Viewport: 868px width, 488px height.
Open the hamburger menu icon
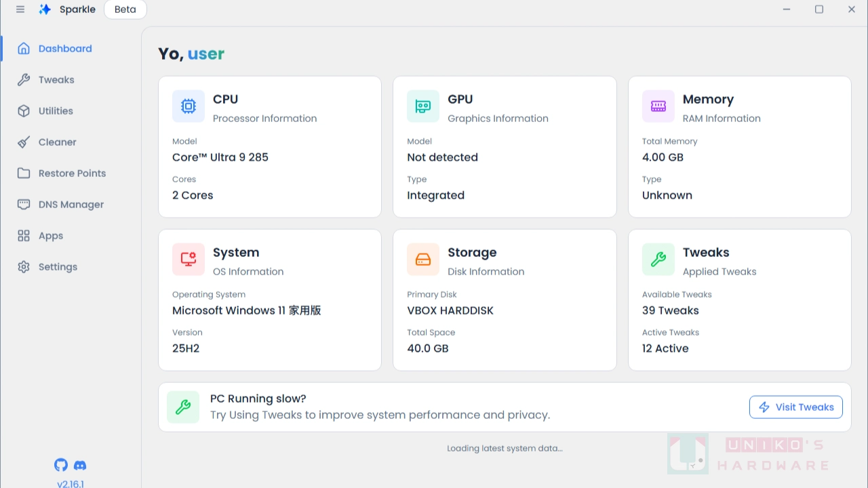pos(20,9)
